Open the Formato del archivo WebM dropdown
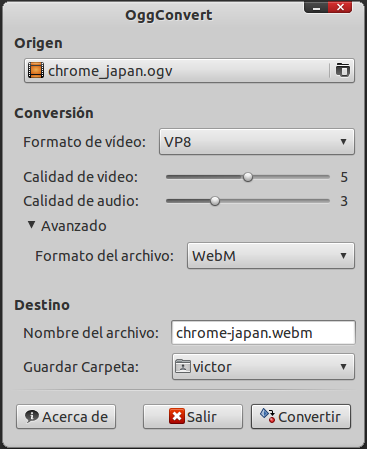This screenshot has height=449, width=367. pos(271,256)
